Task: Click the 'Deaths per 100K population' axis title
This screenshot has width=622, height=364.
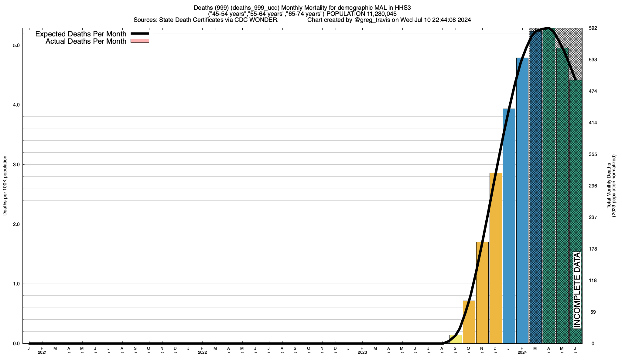Action: 5,186
